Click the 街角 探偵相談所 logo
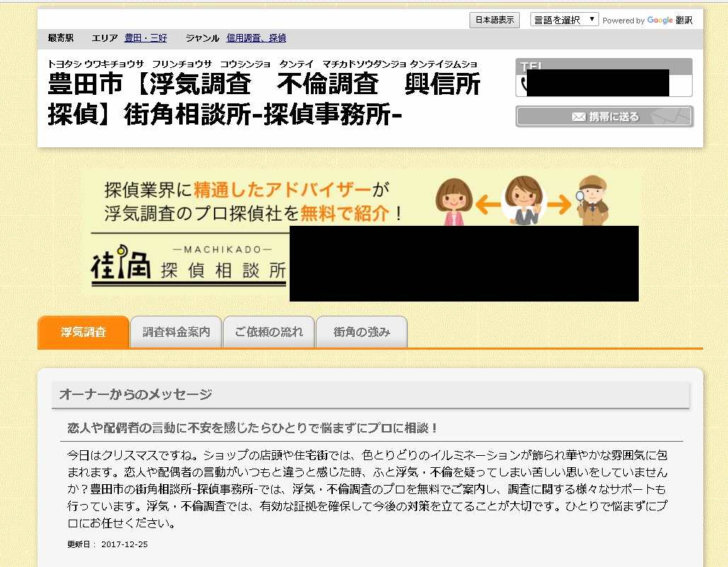Image resolution: width=728 pixels, height=567 pixels. [189, 266]
